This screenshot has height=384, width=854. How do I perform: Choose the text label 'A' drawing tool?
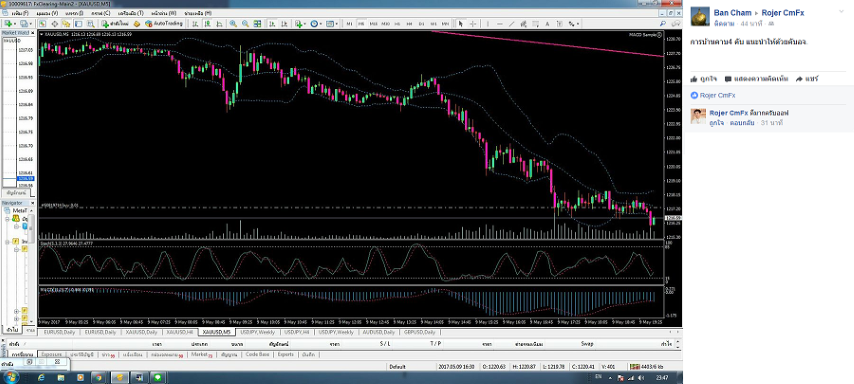coord(547,24)
